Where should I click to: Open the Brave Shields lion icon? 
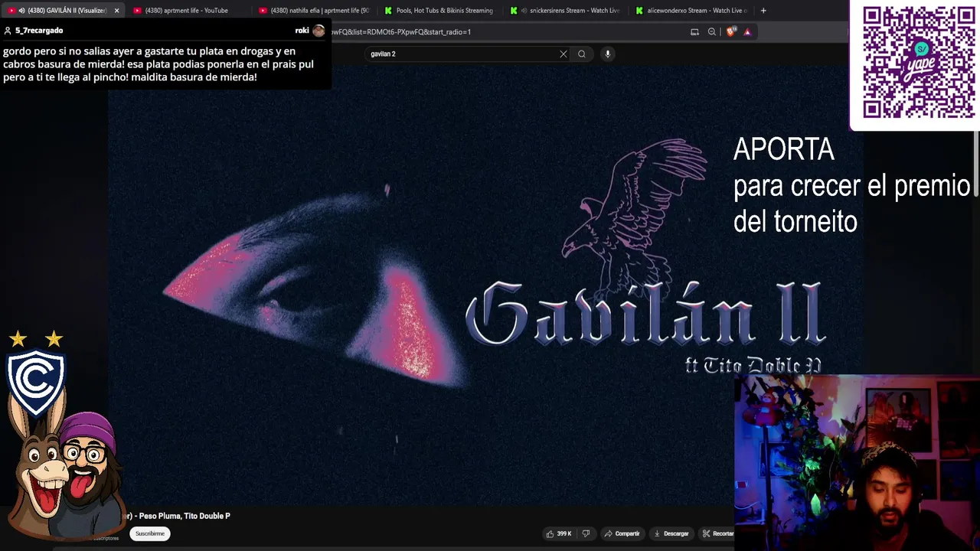pyautogui.click(x=730, y=32)
